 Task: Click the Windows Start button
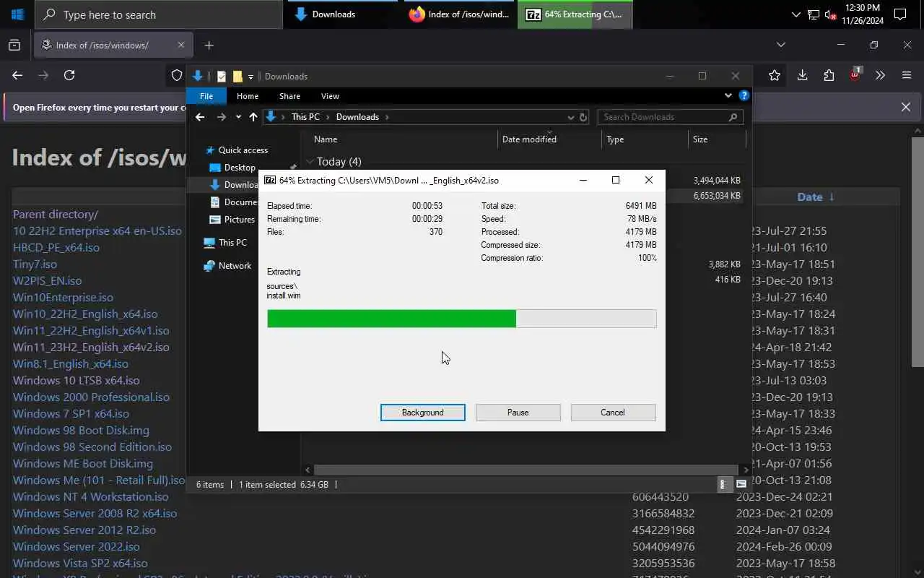tap(17, 14)
